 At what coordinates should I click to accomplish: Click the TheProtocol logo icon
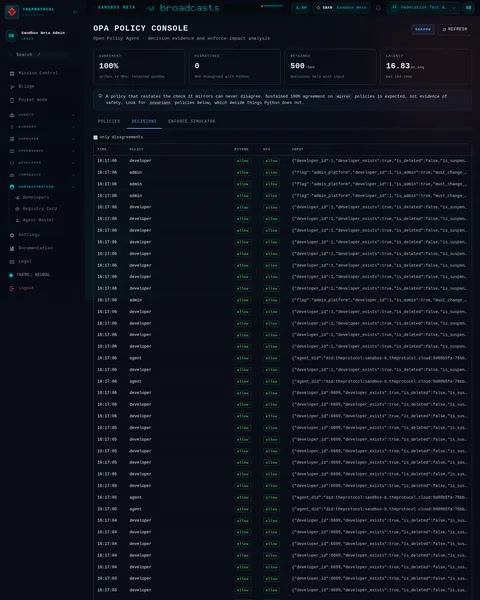point(12,12)
